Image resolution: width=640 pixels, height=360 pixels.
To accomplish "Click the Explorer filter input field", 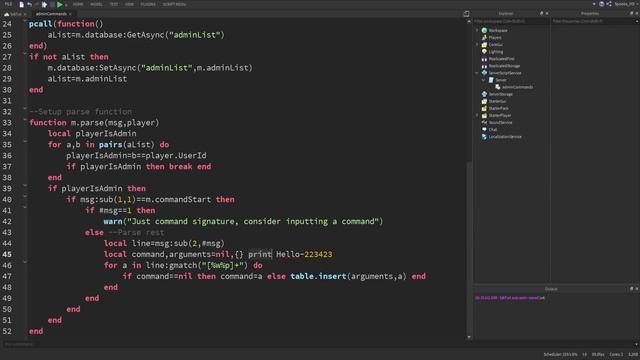I will (x=511, y=21).
